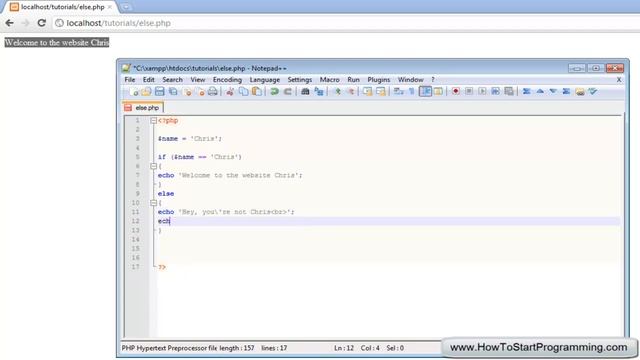This screenshot has width=640, height=360.
Task: Save the file with the floppy disk icon
Action: [159, 92]
